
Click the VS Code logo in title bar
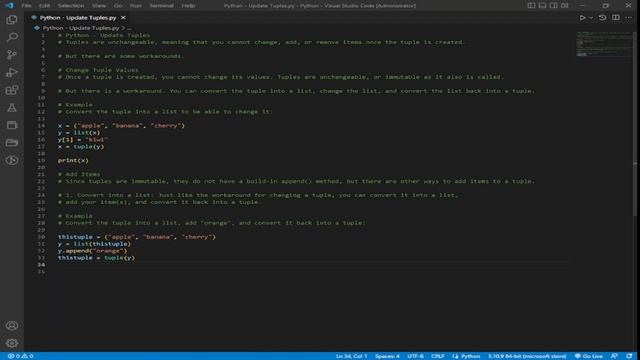click(x=9, y=5)
